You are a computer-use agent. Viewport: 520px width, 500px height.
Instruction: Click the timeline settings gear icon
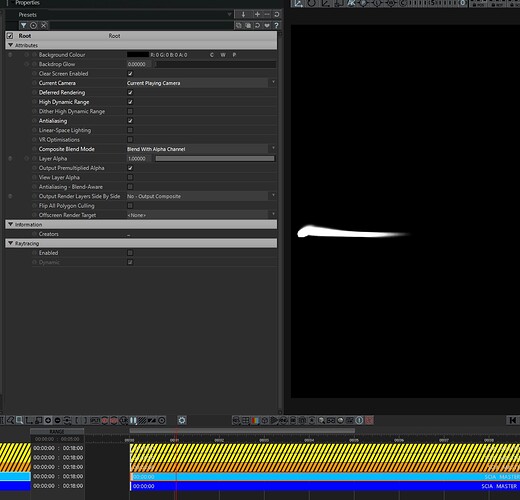(x=182, y=420)
